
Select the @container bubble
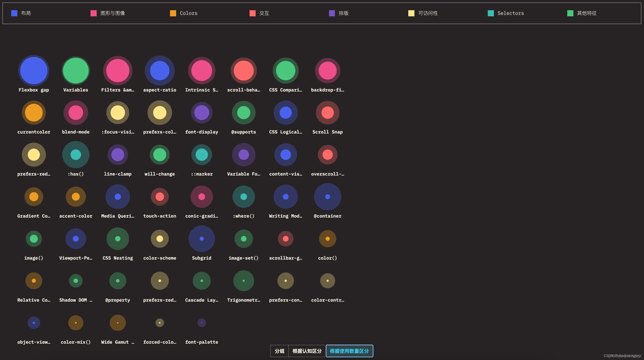pyautogui.click(x=328, y=197)
